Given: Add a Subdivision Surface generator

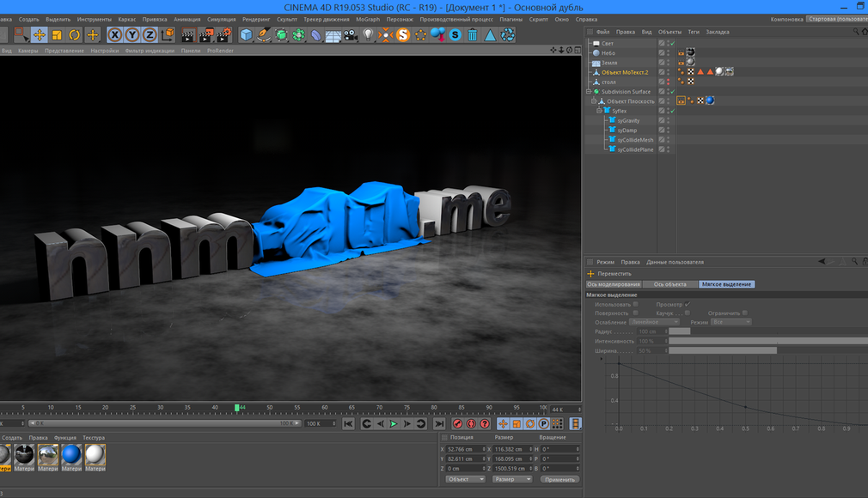Looking at the screenshot, I should pyautogui.click(x=281, y=35).
